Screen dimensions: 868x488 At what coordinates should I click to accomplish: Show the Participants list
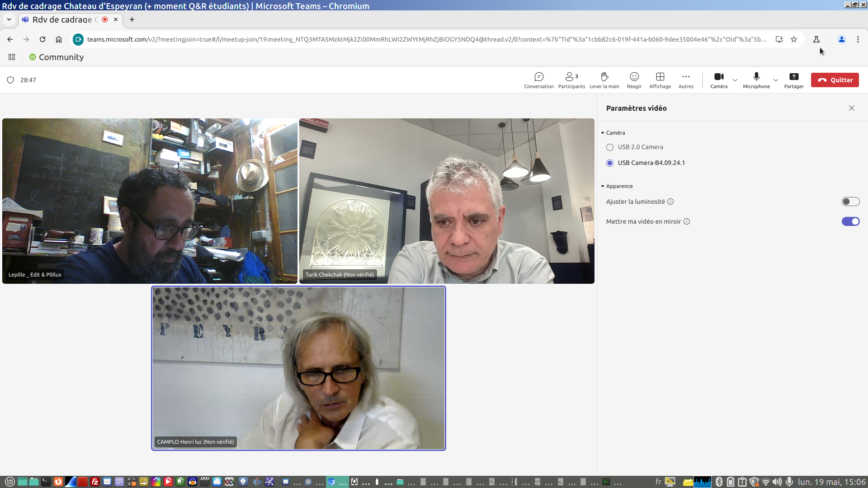point(571,80)
